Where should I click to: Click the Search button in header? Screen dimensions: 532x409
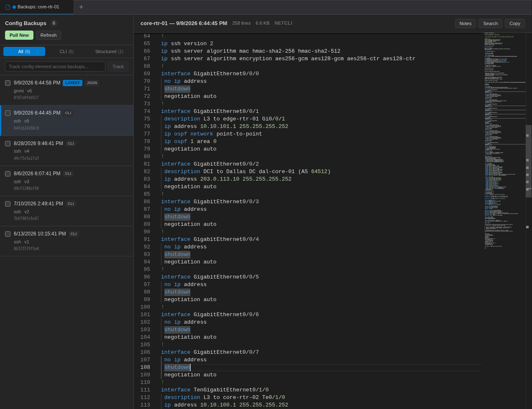pyautogui.click(x=490, y=23)
